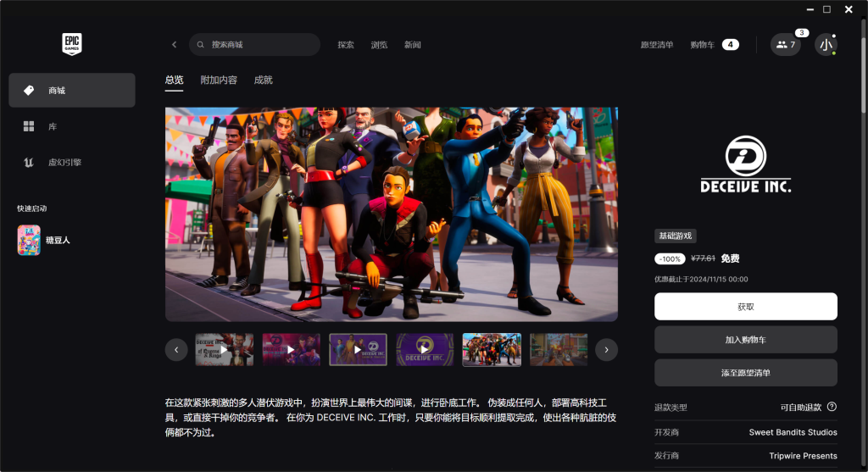Open the user profile avatar 小
The image size is (868, 472).
(826, 44)
